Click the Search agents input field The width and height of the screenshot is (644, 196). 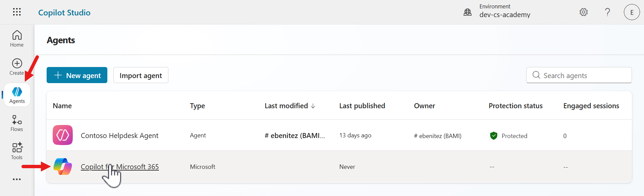pyautogui.click(x=584, y=75)
